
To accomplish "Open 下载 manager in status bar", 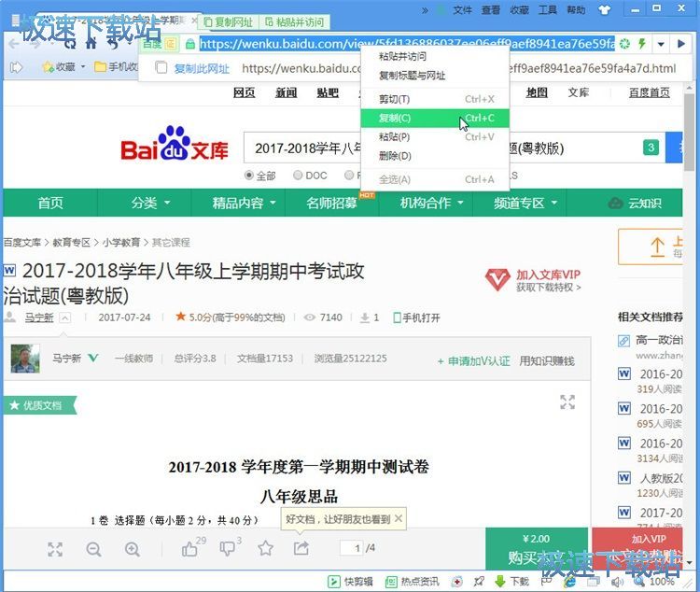I will coord(511,582).
